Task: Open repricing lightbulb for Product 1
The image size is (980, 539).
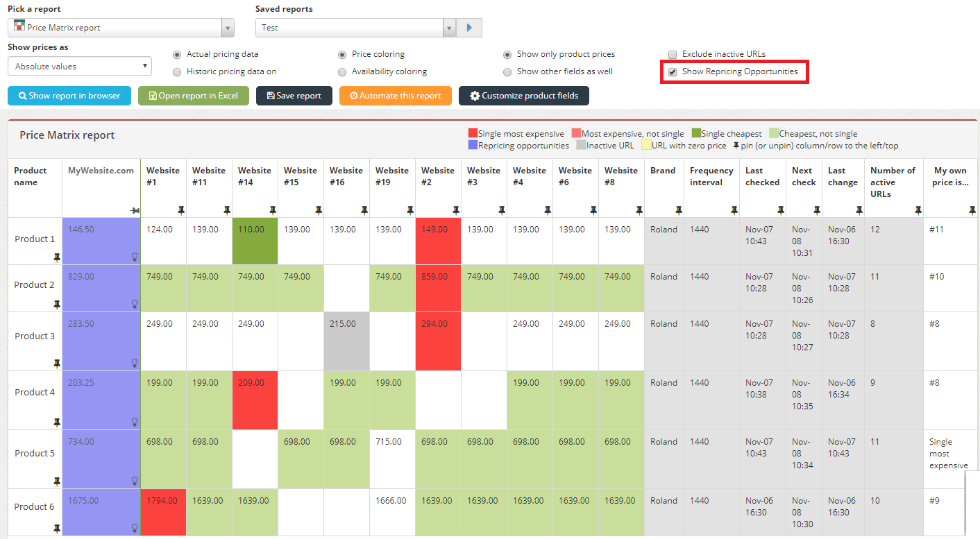Action: click(x=135, y=257)
